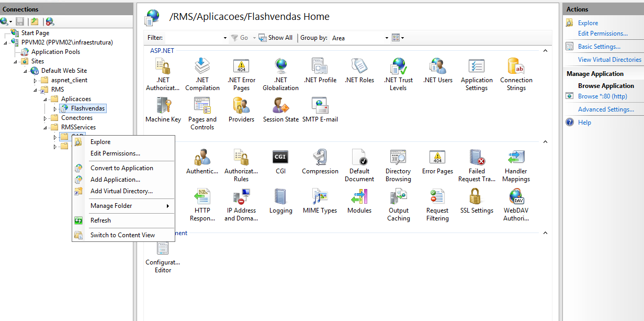Collapse the Default Web Site node
Screen dimensions: 644x321
(x=25, y=71)
